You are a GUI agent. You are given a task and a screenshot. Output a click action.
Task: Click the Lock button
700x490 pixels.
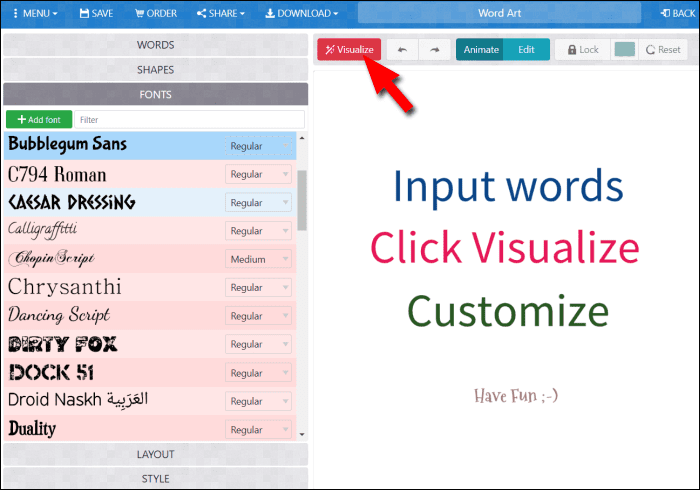coord(579,50)
